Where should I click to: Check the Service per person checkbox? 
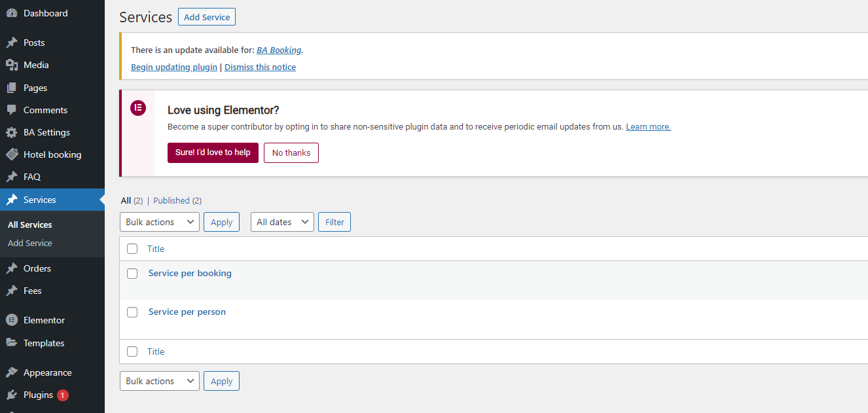[132, 312]
